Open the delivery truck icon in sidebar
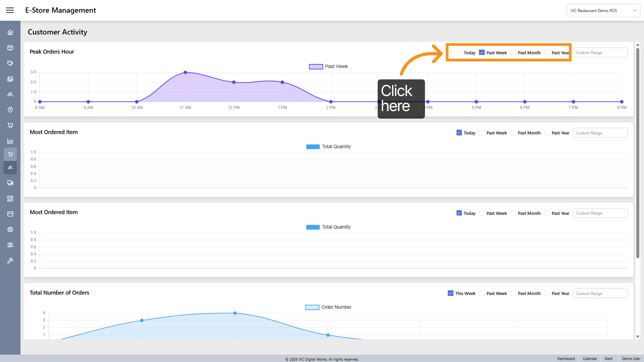The height and width of the screenshot is (362, 644). pos(10,183)
